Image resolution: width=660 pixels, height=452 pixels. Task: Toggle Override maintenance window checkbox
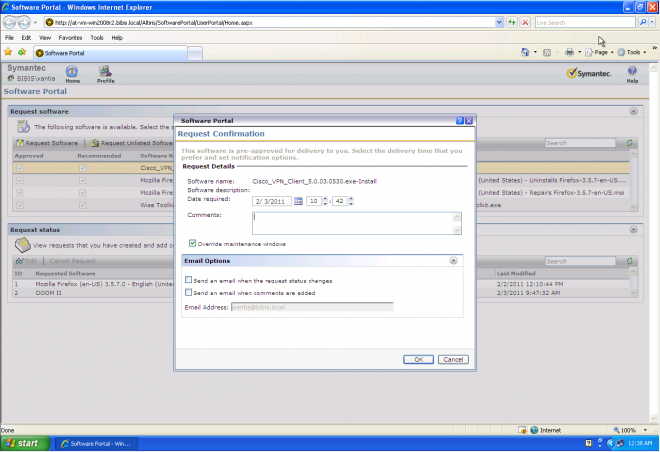click(x=192, y=243)
